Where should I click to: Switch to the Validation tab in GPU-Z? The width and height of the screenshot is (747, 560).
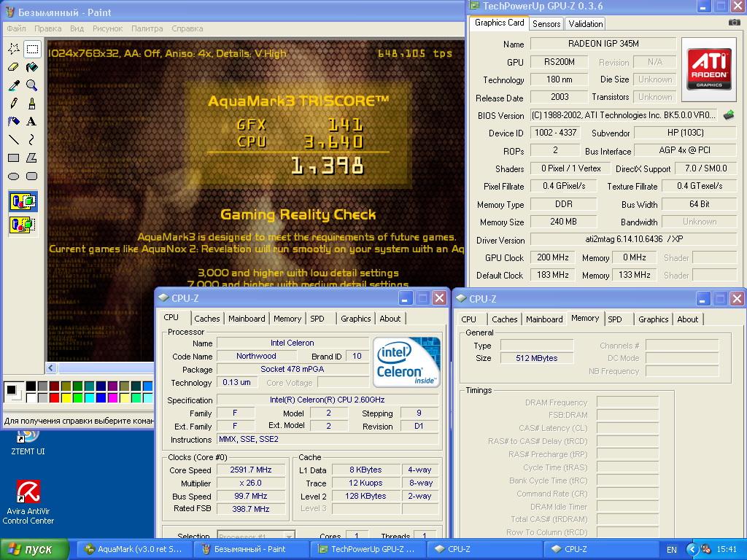point(586,24)
